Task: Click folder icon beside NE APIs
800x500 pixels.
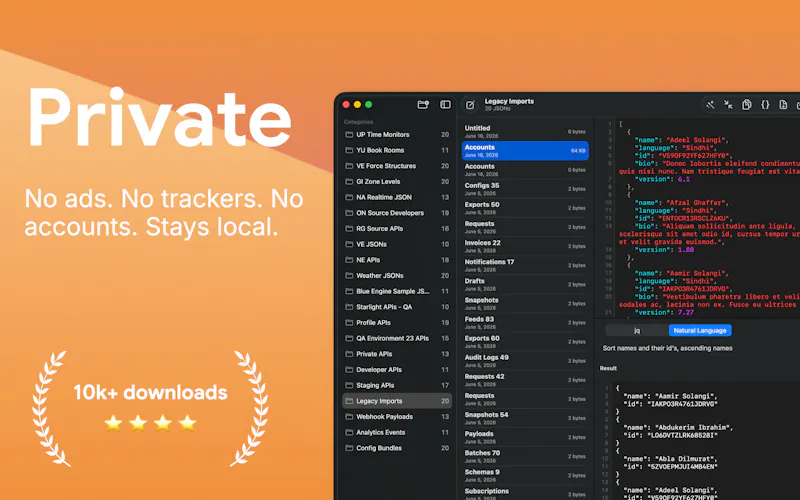Action: click(x=349, y=260)
